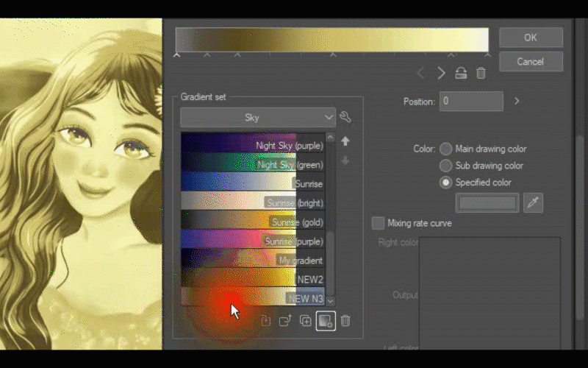
Task: Click replace gradient icon
Action: (265, 321)
